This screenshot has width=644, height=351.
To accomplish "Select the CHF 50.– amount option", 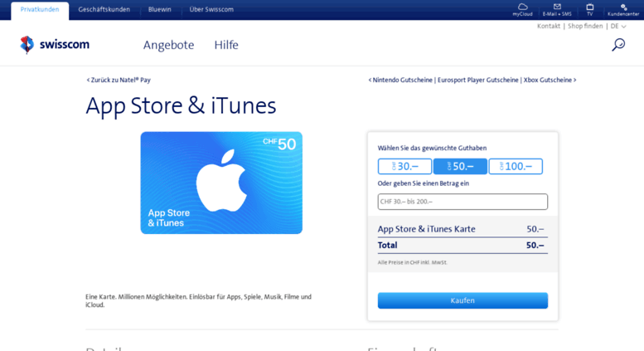I will click(460, 167).
